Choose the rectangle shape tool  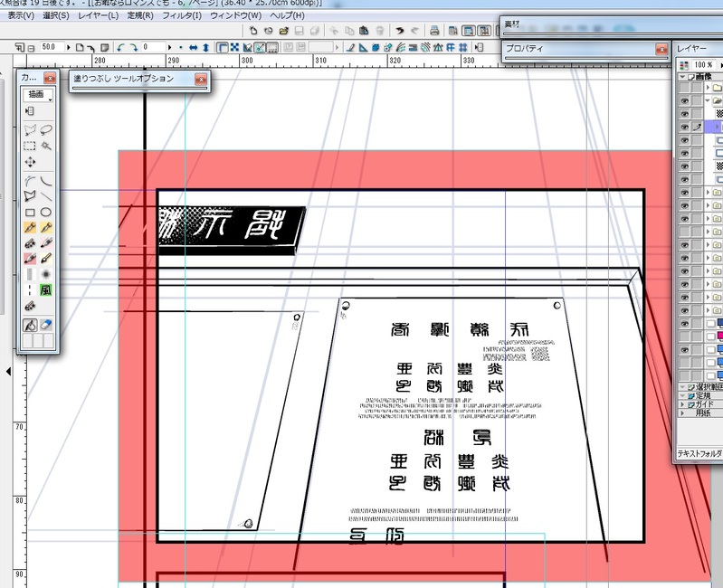coord(30,213)
